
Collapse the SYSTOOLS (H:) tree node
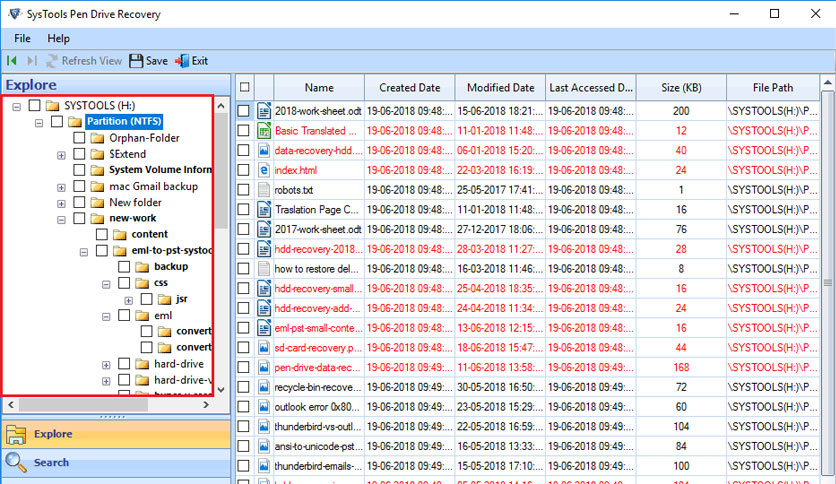pos(17,107)
